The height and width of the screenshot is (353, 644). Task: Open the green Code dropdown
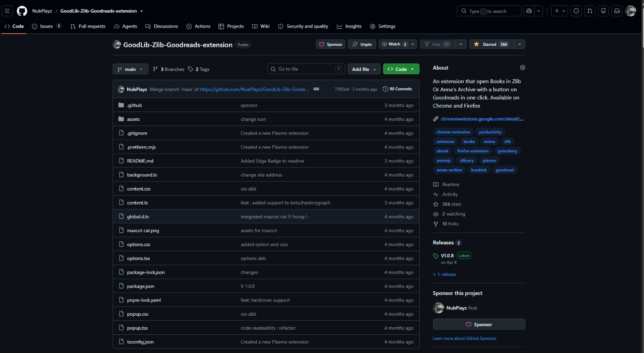point(401,69)
